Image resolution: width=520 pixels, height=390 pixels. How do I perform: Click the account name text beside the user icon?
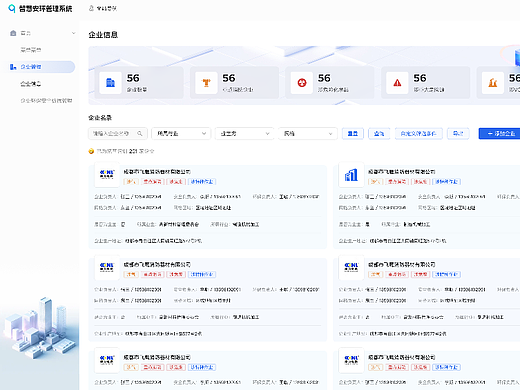[x=107, y=9]
